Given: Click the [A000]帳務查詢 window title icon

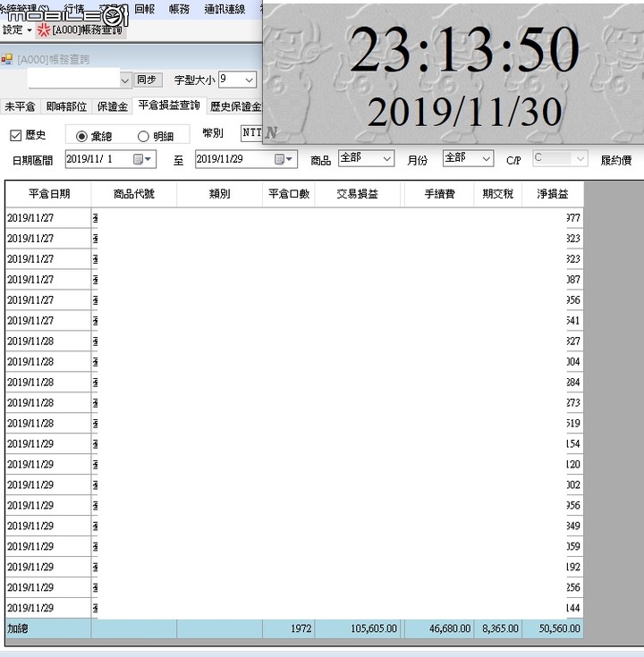Looking at the screenshot, I should [7, 60].
